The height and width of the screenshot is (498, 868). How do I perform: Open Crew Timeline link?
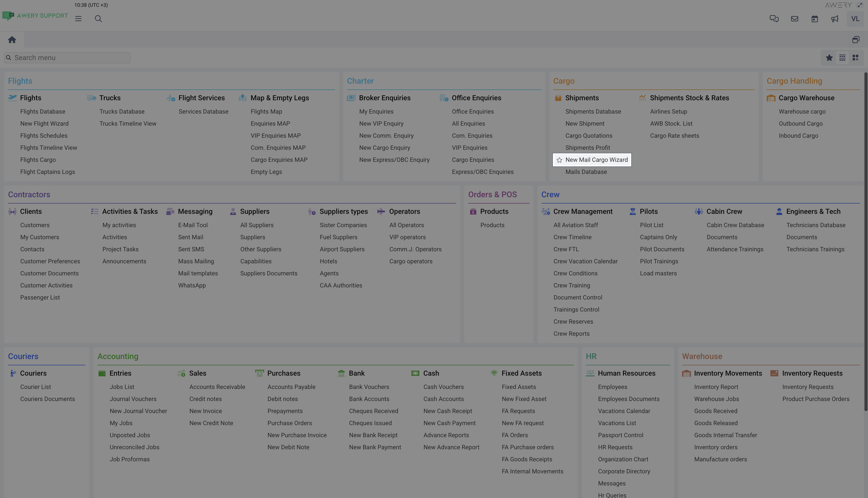(572, 237)
